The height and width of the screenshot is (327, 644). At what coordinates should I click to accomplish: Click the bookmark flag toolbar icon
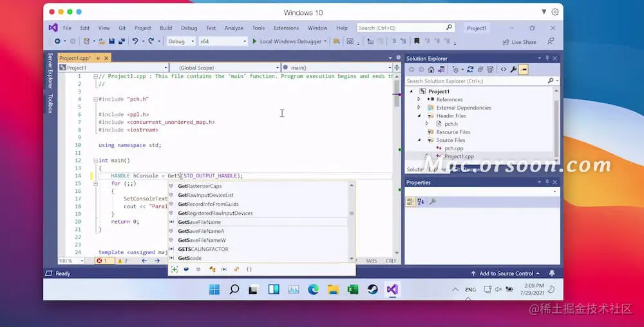[x=417, y=41]
